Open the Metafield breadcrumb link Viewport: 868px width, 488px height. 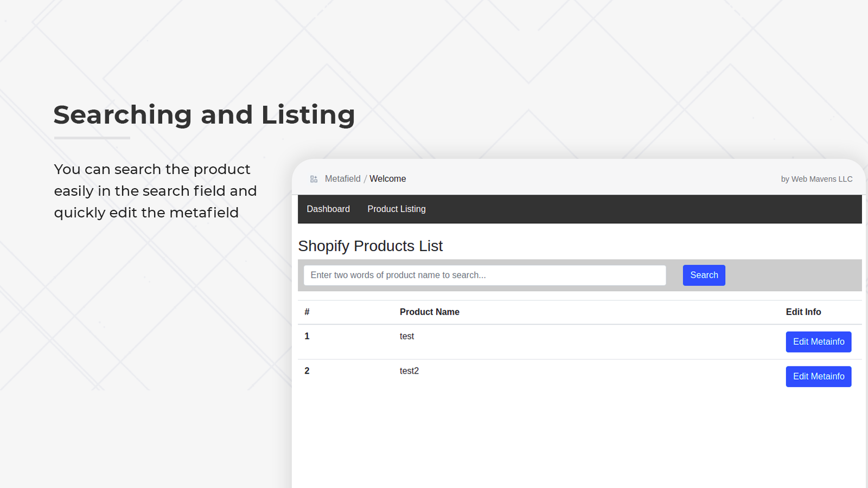coord(342,178)
